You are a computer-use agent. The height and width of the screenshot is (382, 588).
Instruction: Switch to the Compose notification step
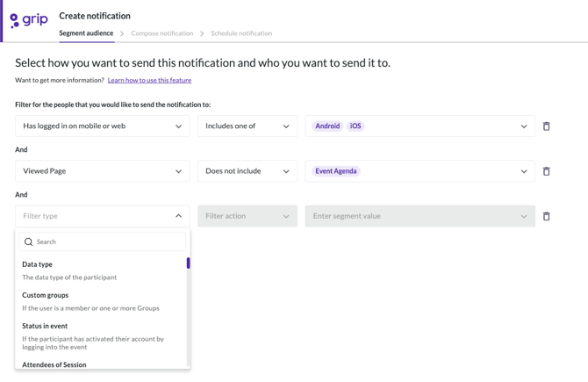pos(161,33)
